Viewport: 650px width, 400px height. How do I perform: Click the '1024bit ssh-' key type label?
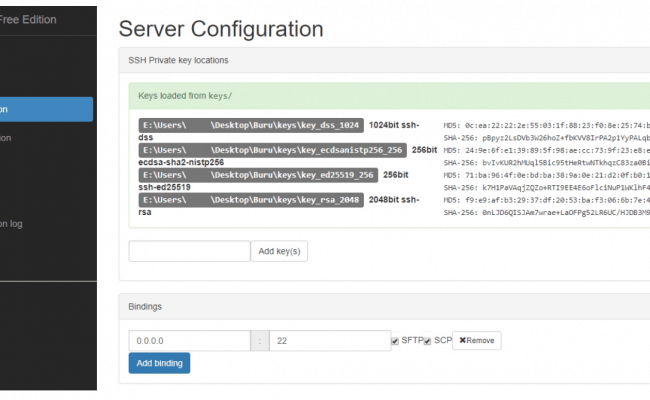tap(394, 125)
